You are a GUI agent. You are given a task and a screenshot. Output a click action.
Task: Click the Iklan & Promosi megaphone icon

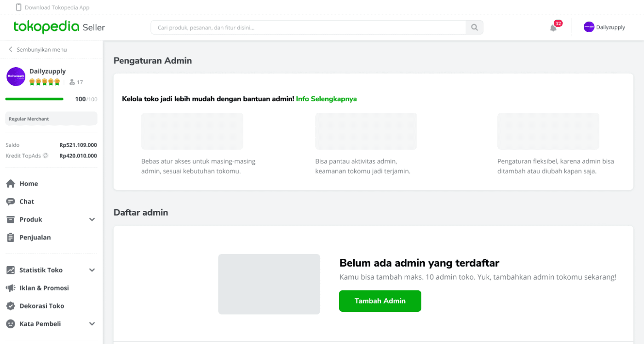[x=11, y=288]
